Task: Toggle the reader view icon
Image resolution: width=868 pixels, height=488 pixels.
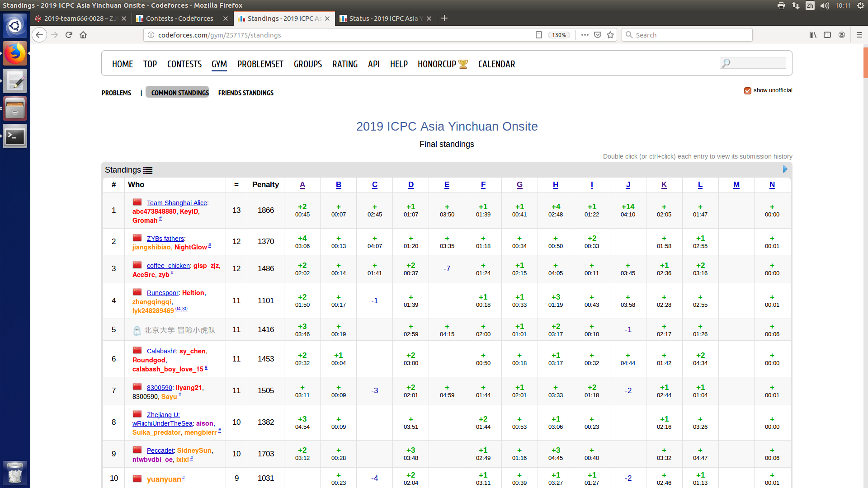Action: [x=538, y=35]
